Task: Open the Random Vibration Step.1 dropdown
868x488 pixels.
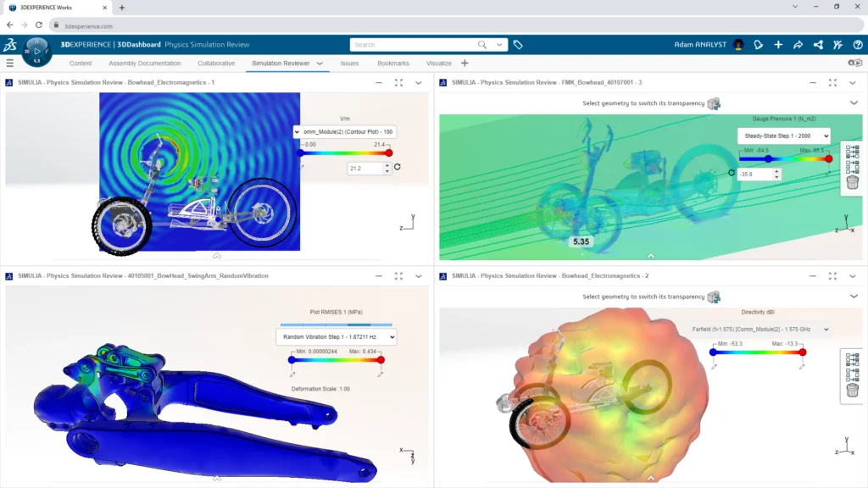Action: pos(336,337)
